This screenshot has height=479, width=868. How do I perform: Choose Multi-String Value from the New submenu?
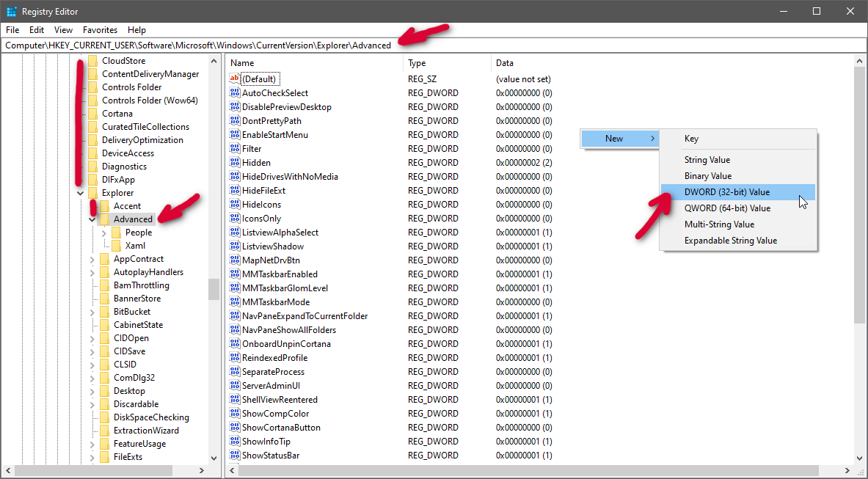pos(738,224)
